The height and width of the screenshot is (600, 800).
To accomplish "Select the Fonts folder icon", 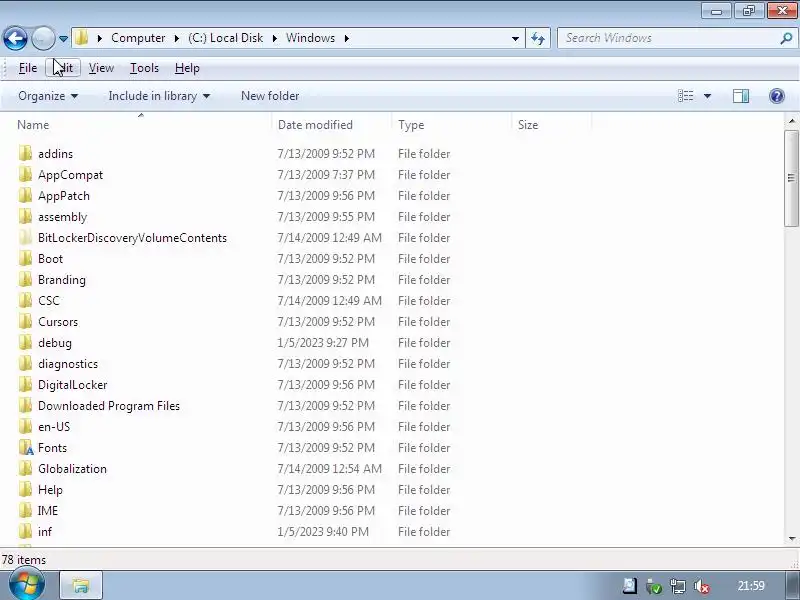I will 26,447.
